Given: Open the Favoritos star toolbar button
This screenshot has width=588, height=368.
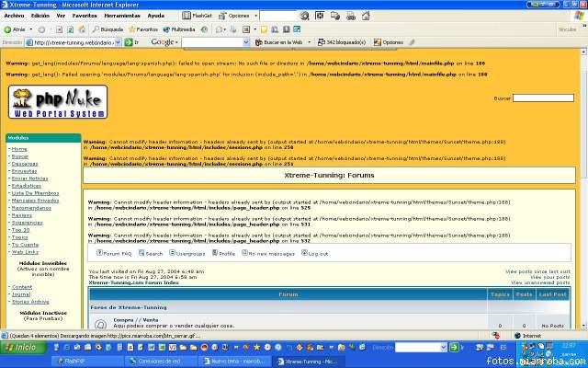Looking at the screenshot, I should click(143, 29).
